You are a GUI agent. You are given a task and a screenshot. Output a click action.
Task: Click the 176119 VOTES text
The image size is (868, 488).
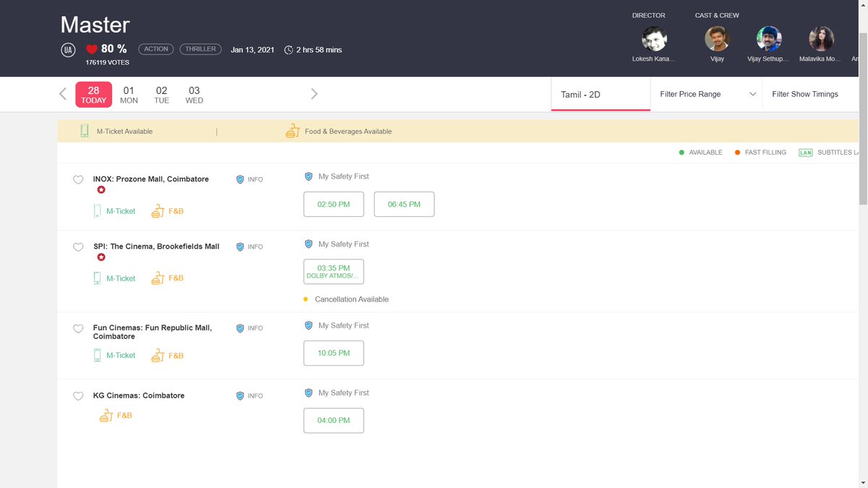[x=107, y=63]
